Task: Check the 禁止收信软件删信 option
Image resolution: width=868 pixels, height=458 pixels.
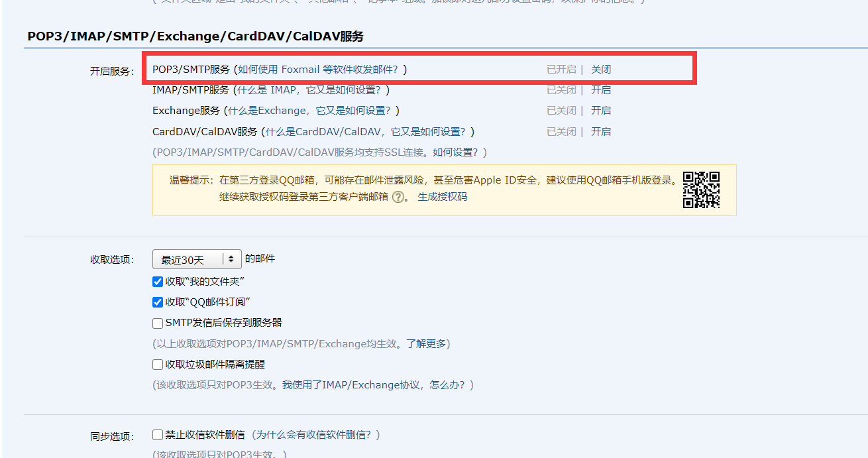Action: [158, 435]
